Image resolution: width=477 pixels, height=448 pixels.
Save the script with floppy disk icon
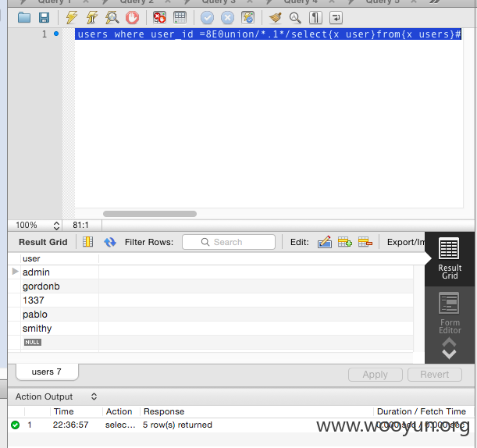click(44, 18)
